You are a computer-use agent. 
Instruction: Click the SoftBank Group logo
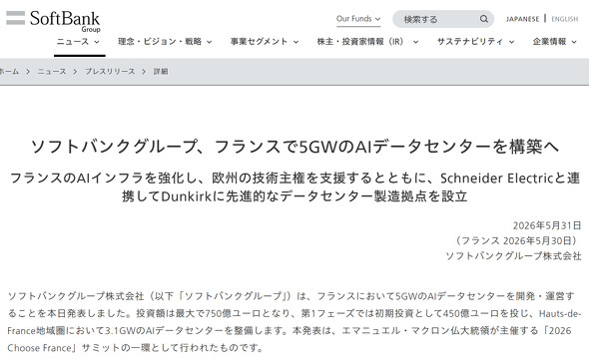[53, 21]
